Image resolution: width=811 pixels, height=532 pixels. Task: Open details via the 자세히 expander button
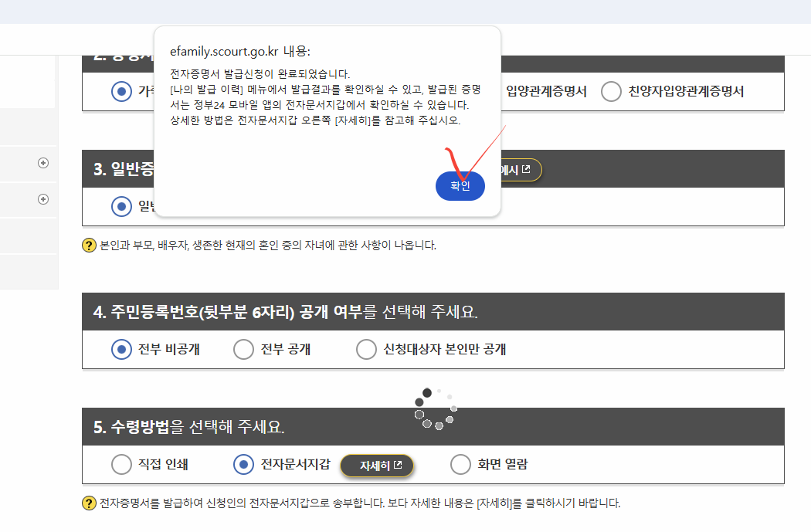tap(377, 466)
